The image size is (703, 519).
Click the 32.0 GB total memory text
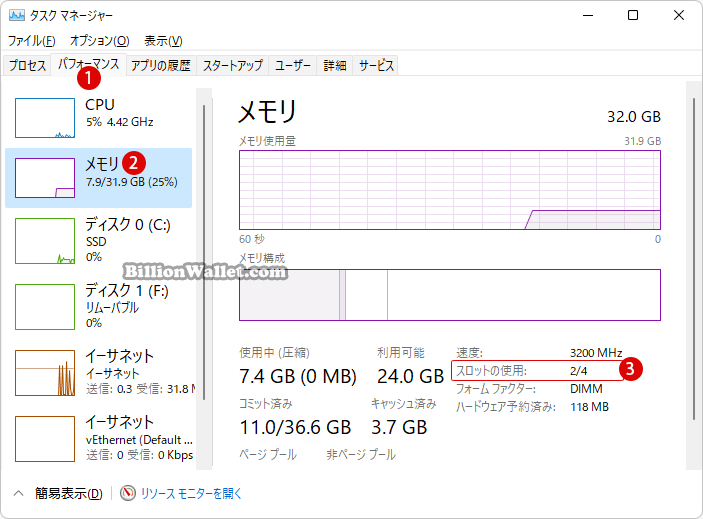tap(634, 117)
